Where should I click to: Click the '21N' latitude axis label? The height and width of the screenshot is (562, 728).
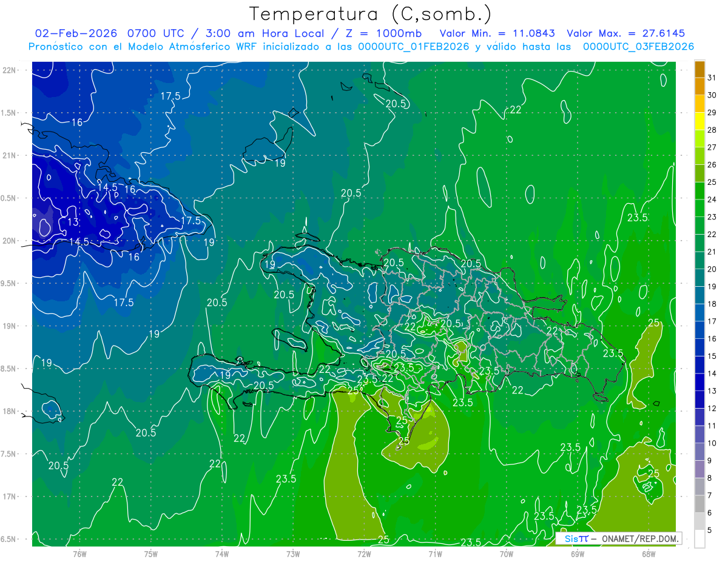(10, 156)
